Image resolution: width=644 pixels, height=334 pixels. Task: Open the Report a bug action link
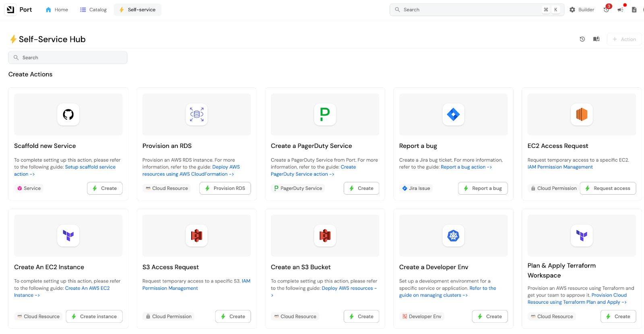coord(466,167)
